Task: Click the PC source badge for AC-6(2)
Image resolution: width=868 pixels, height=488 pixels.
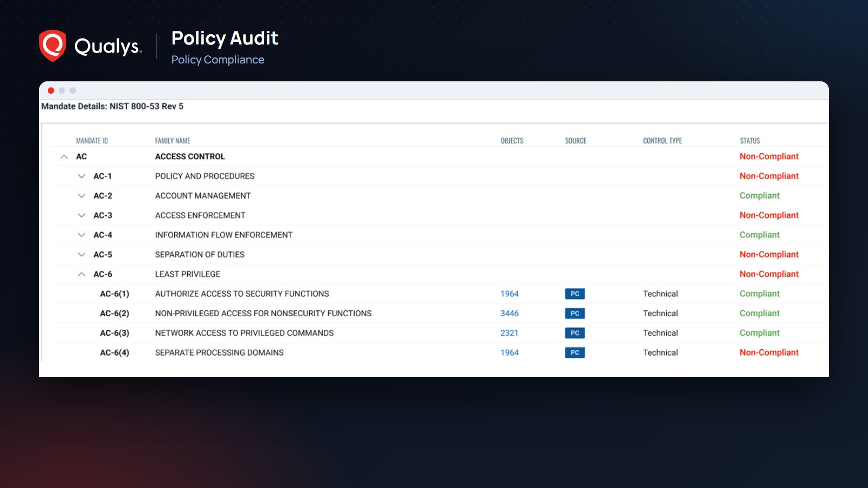Action: (x=575, y=313)
